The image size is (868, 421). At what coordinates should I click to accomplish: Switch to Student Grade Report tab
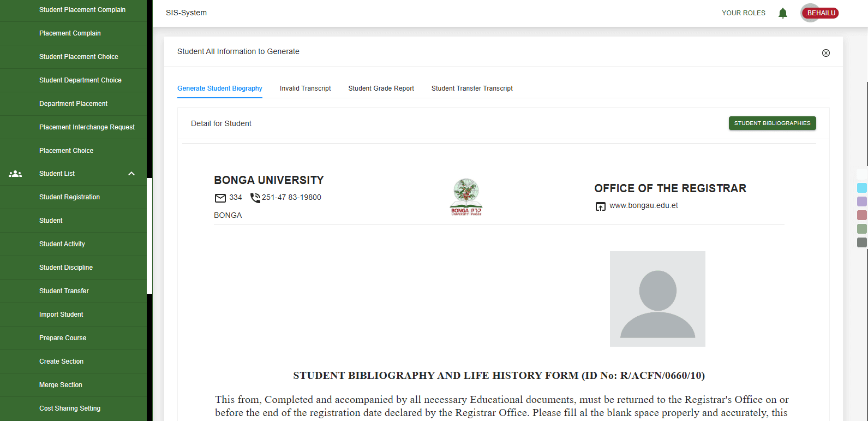click(x=381, y=88)
